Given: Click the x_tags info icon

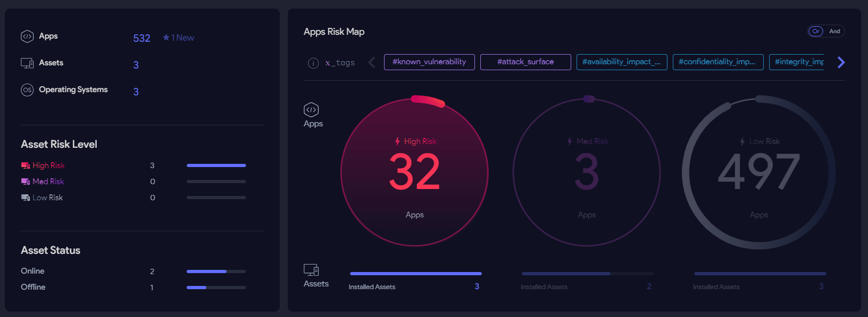Looking at the screenshot, I should [x=313, y=63].
